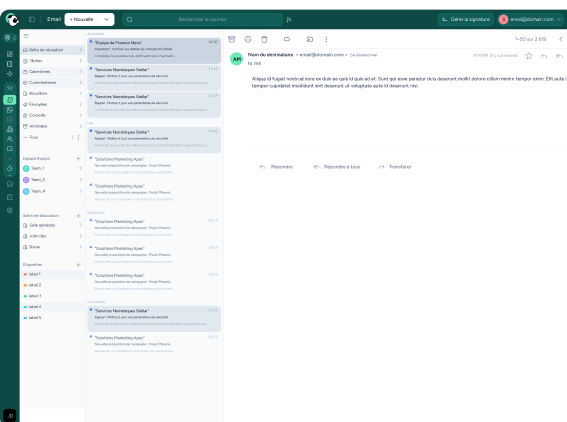This screenshot has width=567, height=422.
Task: Open the settings gear icon in left rail
Action: [x=10, y=210]
